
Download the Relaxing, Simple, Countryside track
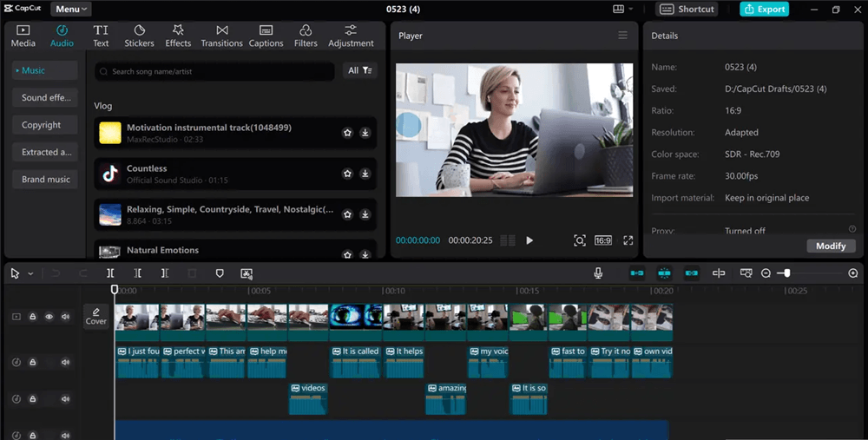(x=365, y=214)
